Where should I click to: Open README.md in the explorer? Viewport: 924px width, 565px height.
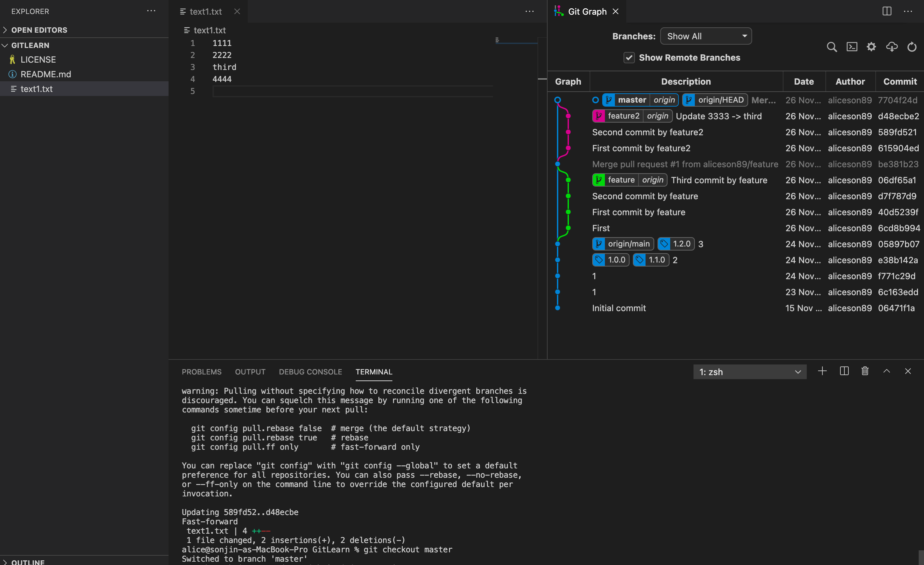[45, 74]
